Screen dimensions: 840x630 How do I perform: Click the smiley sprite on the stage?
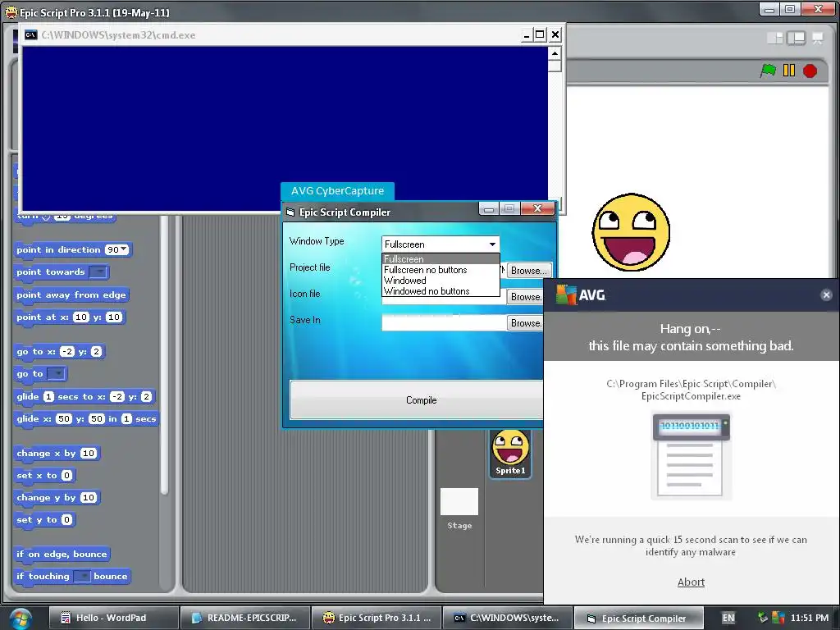coord(631,232)
